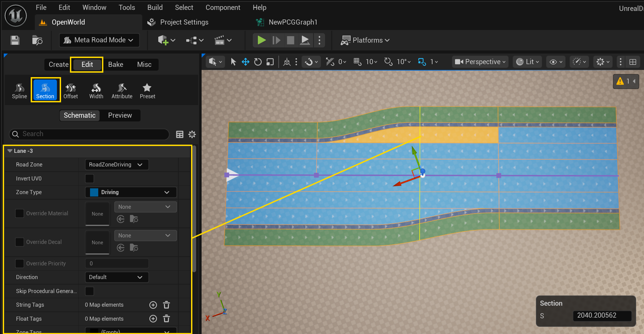Open play options three-dot menu
644x334 pixels.
tap(319, 40)
